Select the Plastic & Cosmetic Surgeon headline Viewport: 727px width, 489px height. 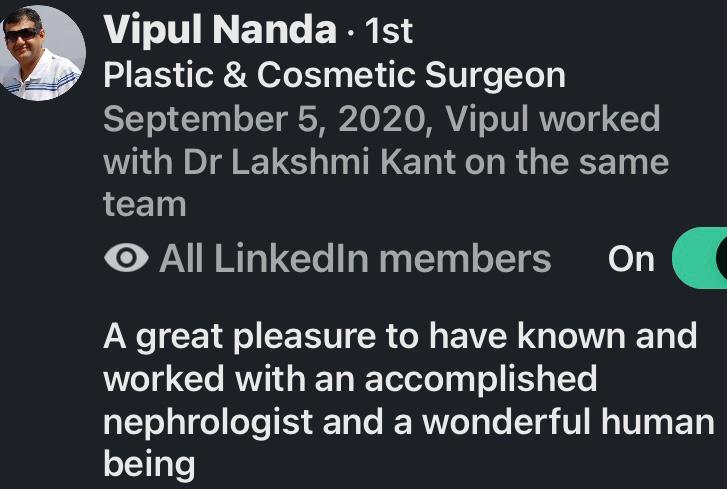334,75
